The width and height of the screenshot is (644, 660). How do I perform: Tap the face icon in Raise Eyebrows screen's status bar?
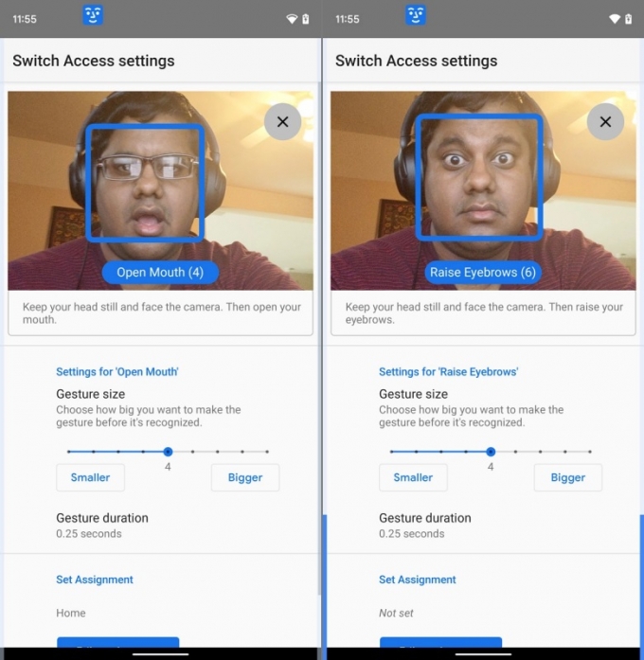click(x=415, y=15)
